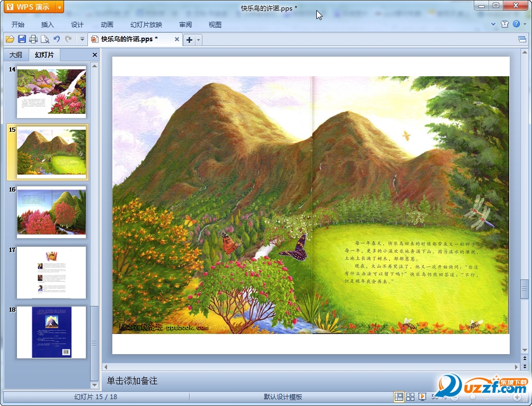Click the zoom-in plus on the zoom slider
The height and width of the screenshot is (406, 532).
click(x=517, y=396)
